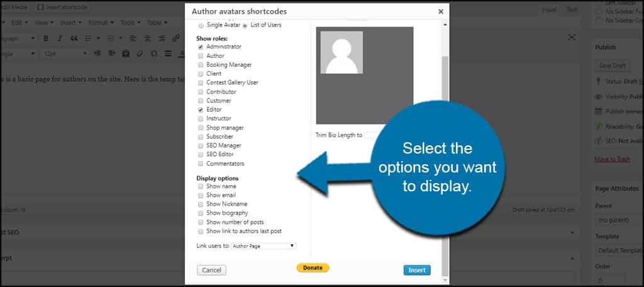Enable the Show Nickname display option
Viewport: 644px width, 287px height.
[x=201, y=205]
